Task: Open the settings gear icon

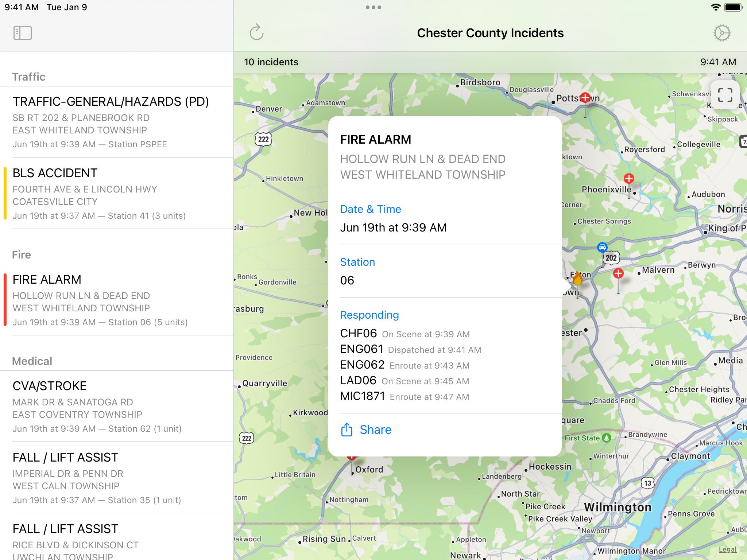Action: coord(722,33)
